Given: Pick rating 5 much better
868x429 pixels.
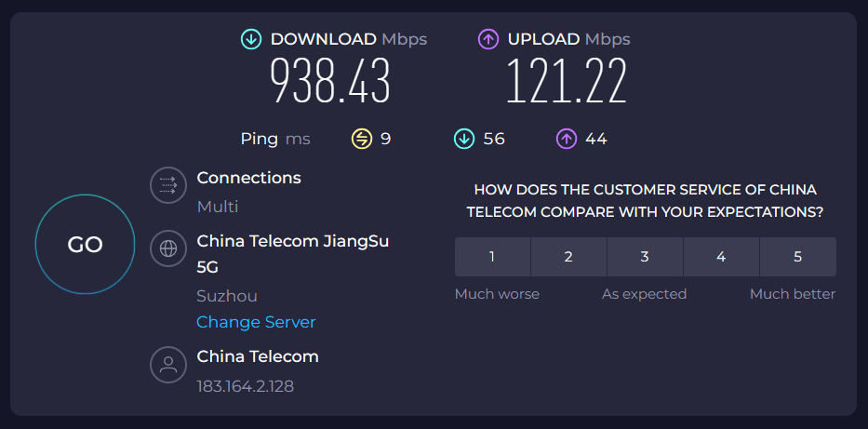Looking at the screenshot, I should [797, 257].
